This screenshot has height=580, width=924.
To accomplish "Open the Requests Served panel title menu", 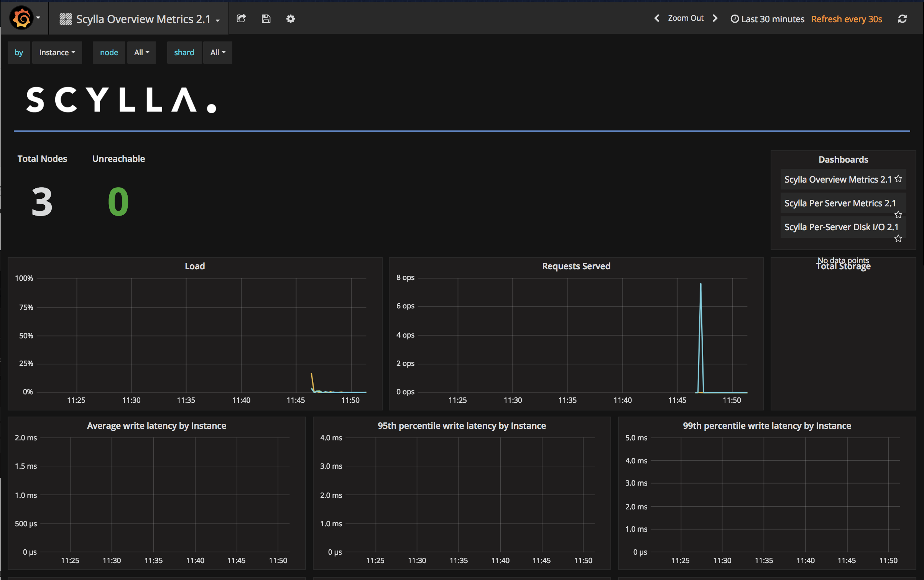I will tap(576, 266).
